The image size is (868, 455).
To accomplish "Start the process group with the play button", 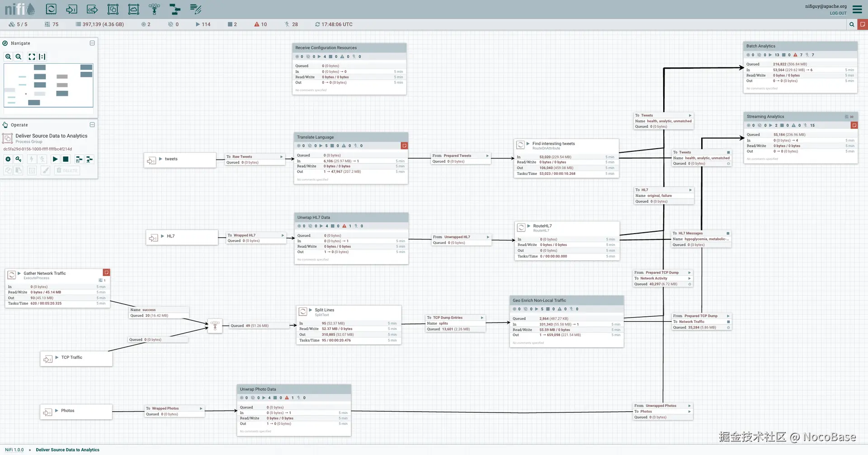I will [x=55, y=159].
